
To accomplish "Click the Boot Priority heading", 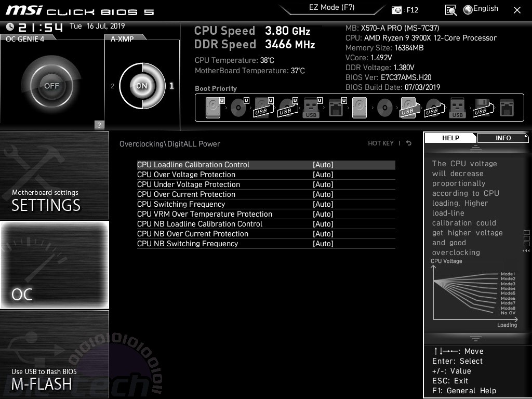I will click(216, 88).
